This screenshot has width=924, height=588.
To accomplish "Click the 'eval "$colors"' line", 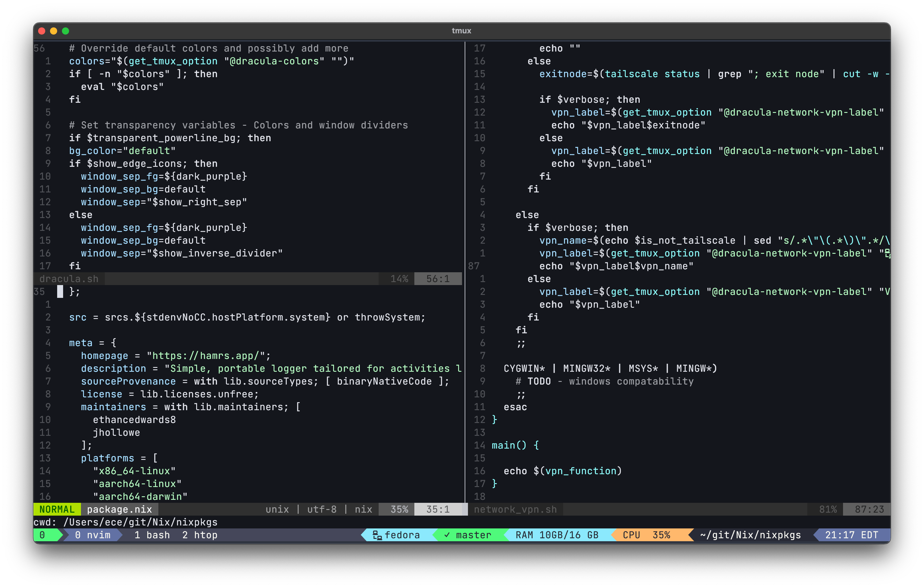I will tap(122, 87).
